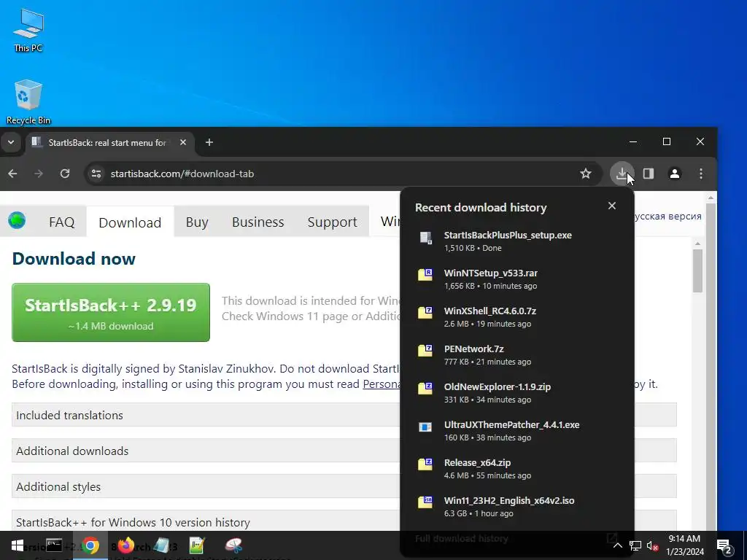Click the WinXShell_RC4.6.0.7z file icon

tap(425, 312)
